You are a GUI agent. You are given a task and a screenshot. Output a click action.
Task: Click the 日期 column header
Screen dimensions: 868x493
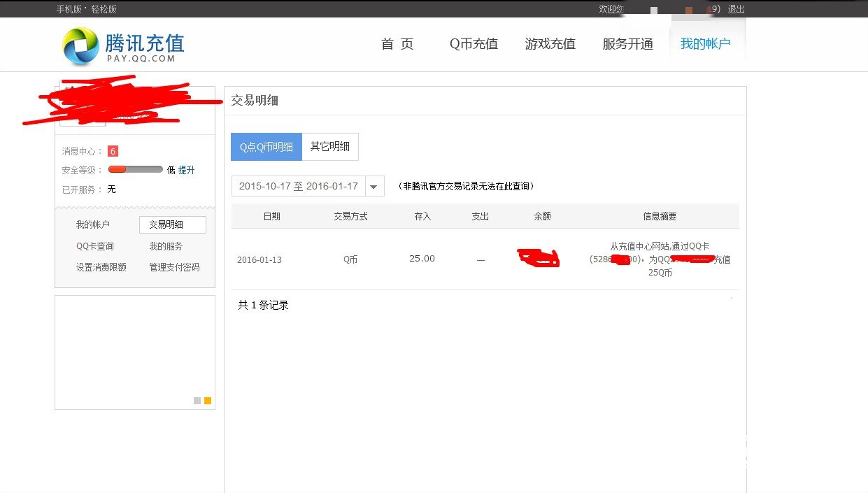click(x=271, y=216)
